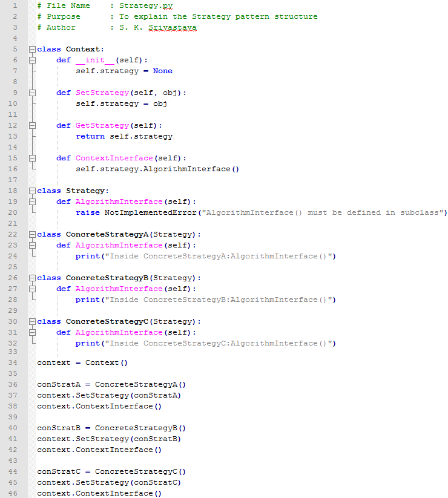This screenshot has width=448, height=498.
Task: Click 'context.SetStrategy(conStratC)' line
Action: 109,482
